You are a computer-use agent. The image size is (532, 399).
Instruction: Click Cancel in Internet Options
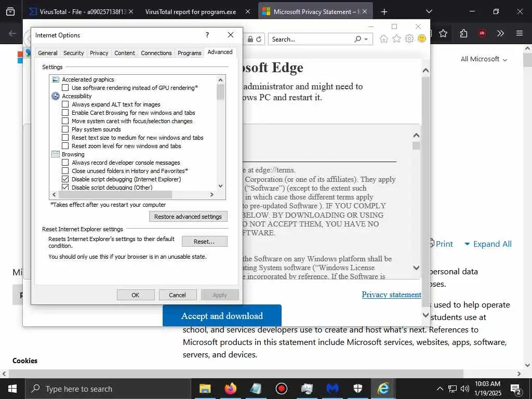point(178,295)
